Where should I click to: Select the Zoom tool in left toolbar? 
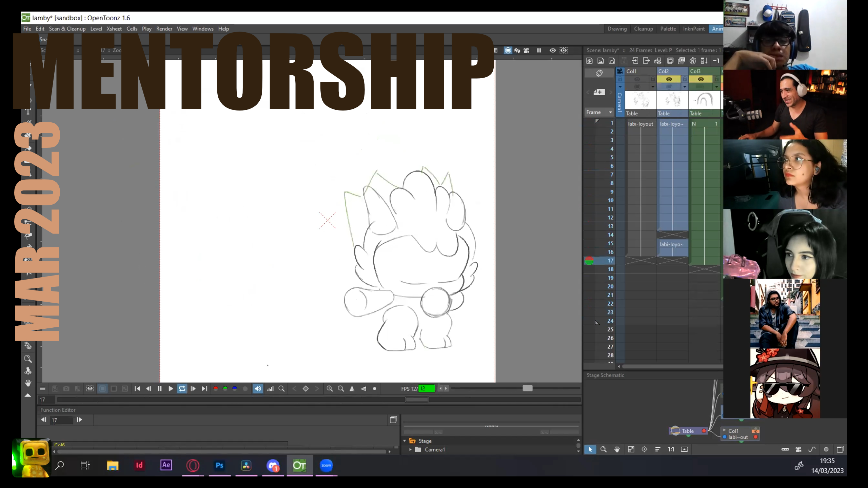(x=28, y=359)
